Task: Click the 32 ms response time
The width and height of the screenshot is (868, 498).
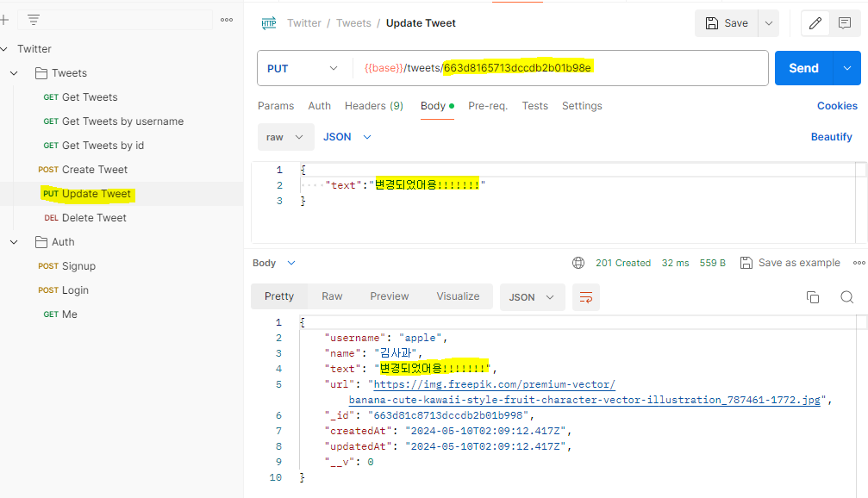Action: 676,263
